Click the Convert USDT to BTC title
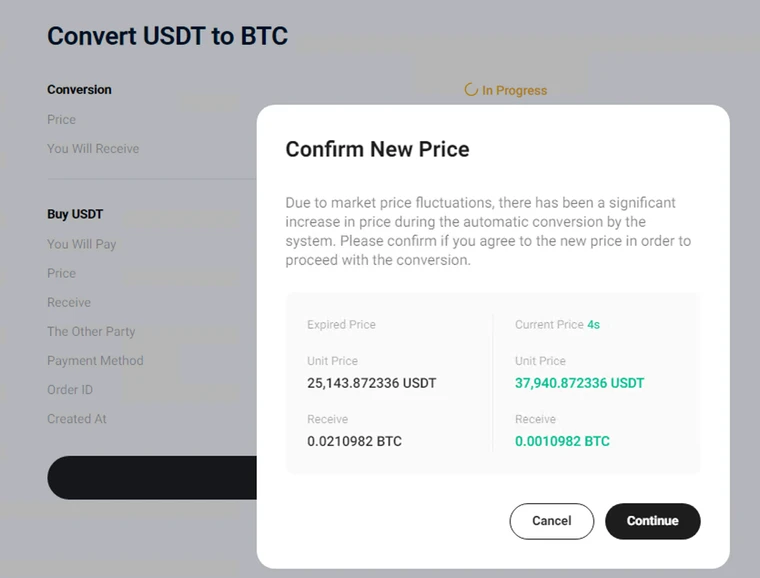The width and height of the screenshot is (760, 578). coord(168,36)
